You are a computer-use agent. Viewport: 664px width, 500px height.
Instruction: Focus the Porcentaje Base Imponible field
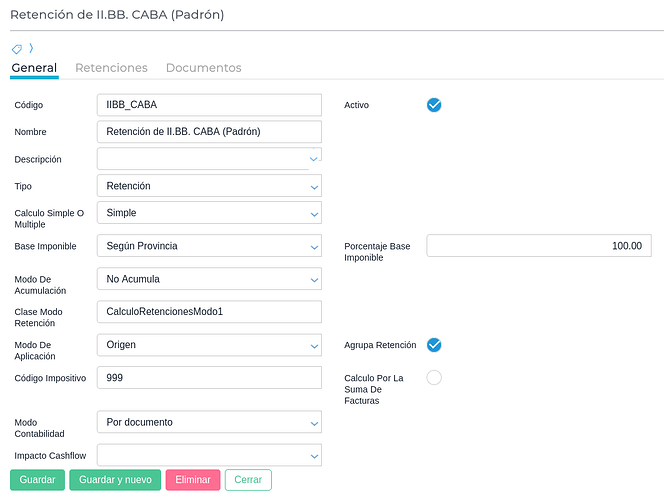click(x=539, y=246)
